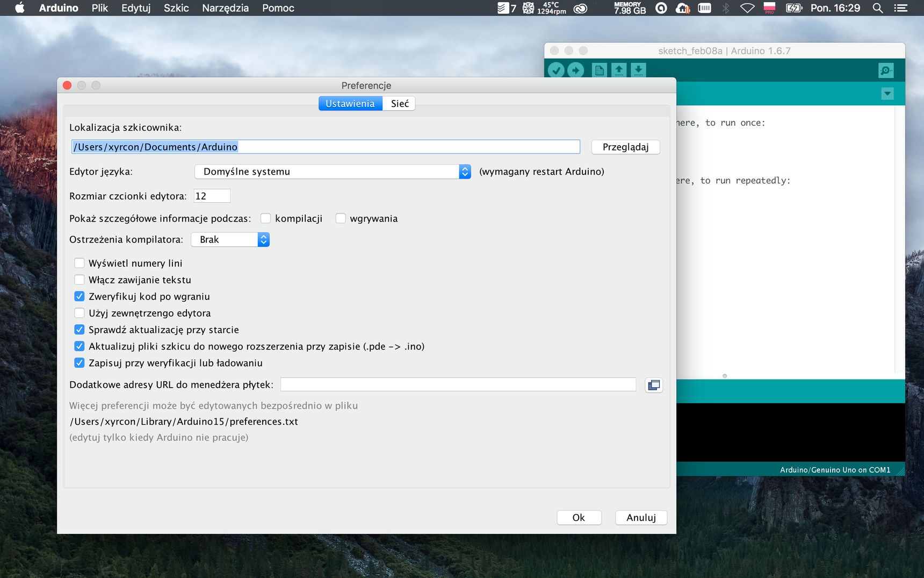The width and height of the screenshot is (924, 578).
Task: Click the Save sketch down-arrow icon
Action: 638,70
